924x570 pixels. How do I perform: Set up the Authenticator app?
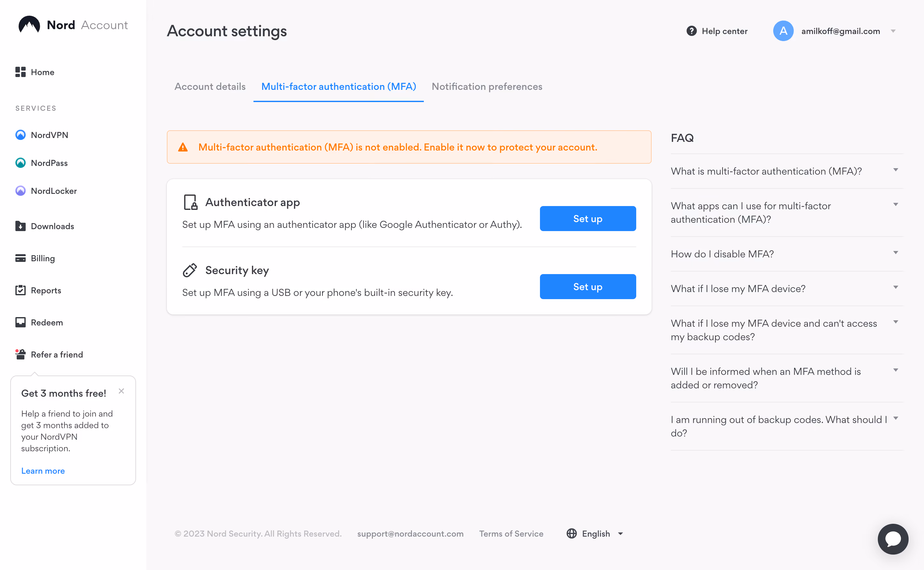click(x=588, y=219)
